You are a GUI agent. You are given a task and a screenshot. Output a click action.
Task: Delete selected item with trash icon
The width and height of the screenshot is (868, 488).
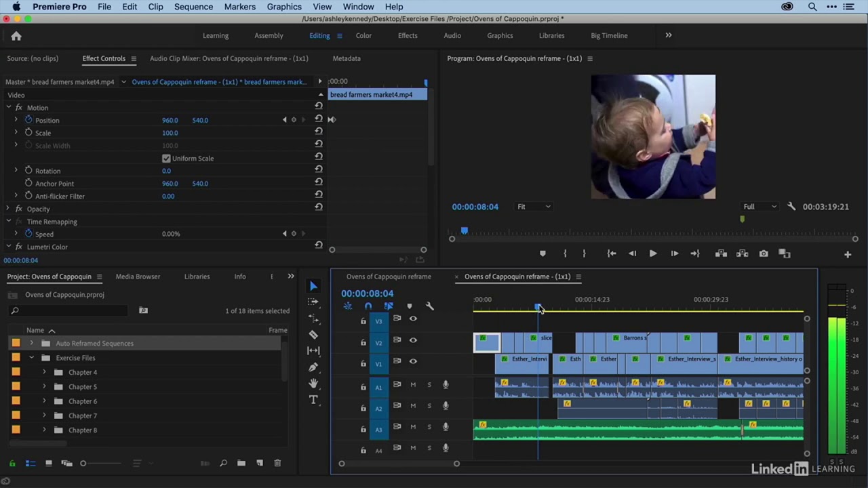coord(277,463)
